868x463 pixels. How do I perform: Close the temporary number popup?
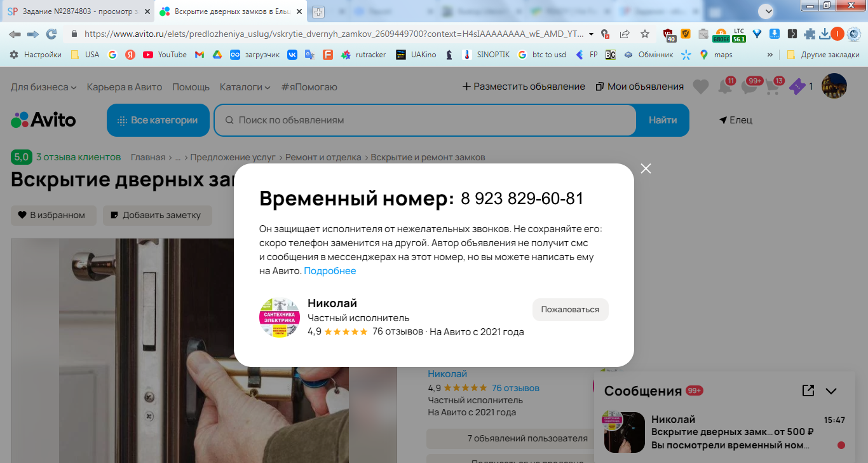646,169
